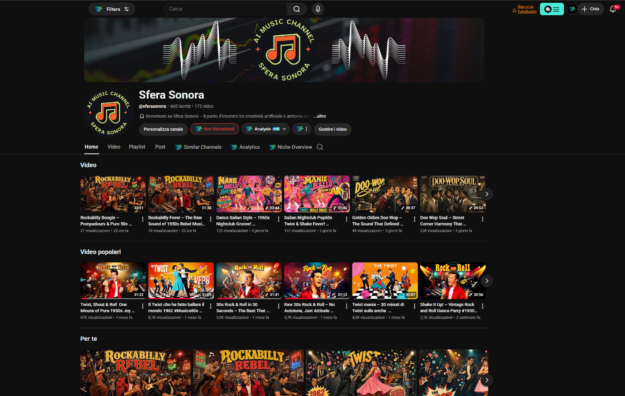The height and width of the screenshot is (396, 625).
Task: Switch to the Home tab
Action: [91, 147]
